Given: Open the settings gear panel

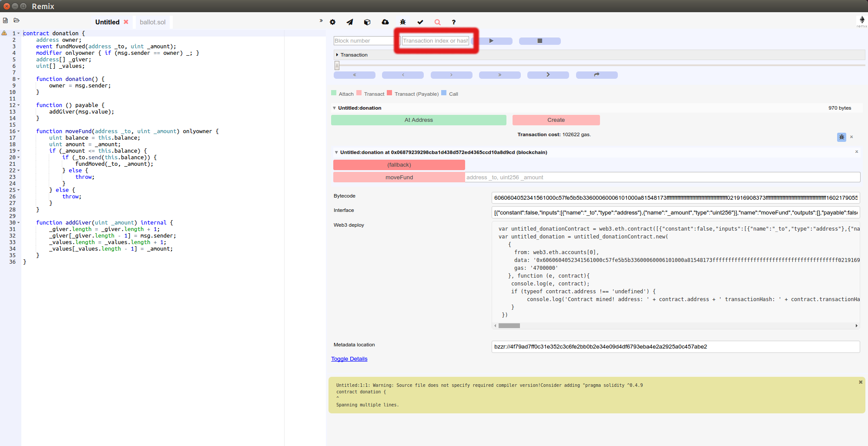Looking at the screenshot, I should click(x=332, y=22).
